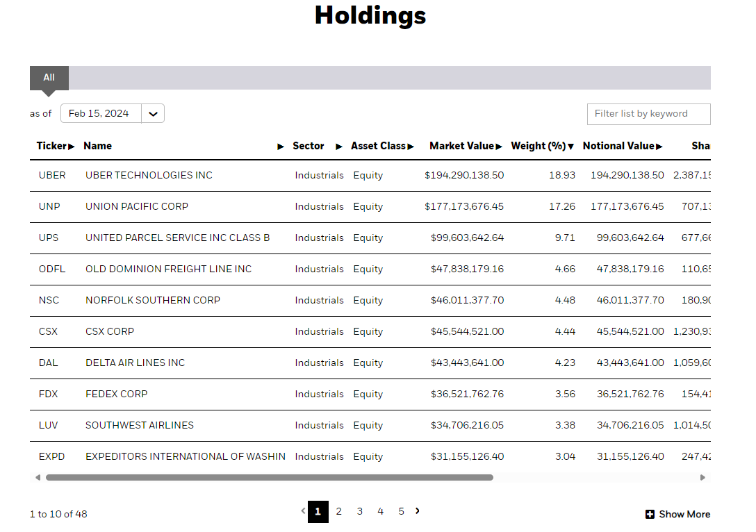Sort by Market Value column arrow
The width and height of the screenshot is (756, 532).
coord(499,147)
